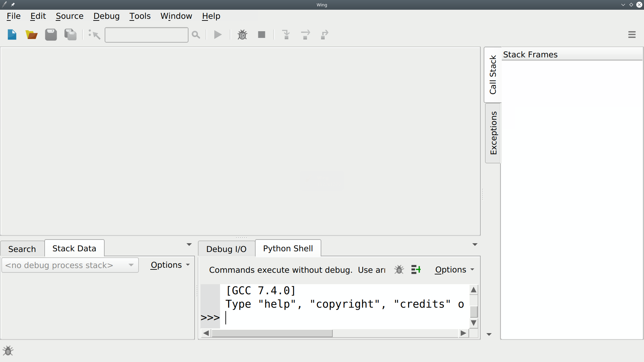644x362 pixels.
Task: Open the Debug menu
Action: click(x=106, y=16)
